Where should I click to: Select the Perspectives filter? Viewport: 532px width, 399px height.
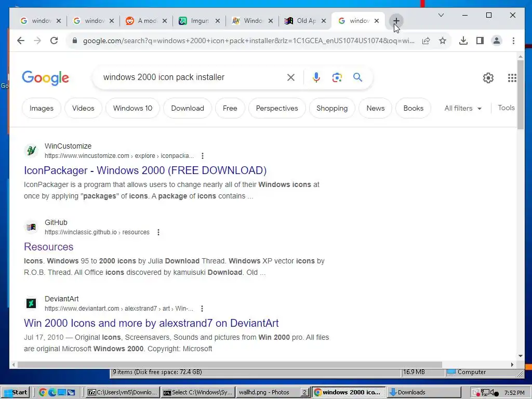pyautogui.click(x=277, y=108)
